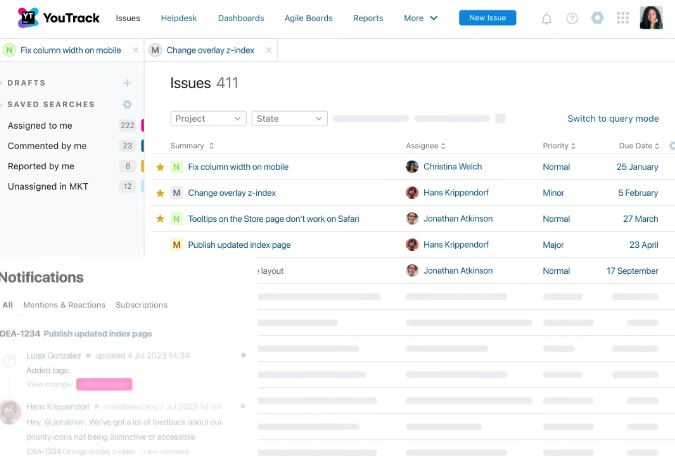This screenshot has height=463, width=675.
Task: Open the State filter dropdown
Action: (289, 119)
